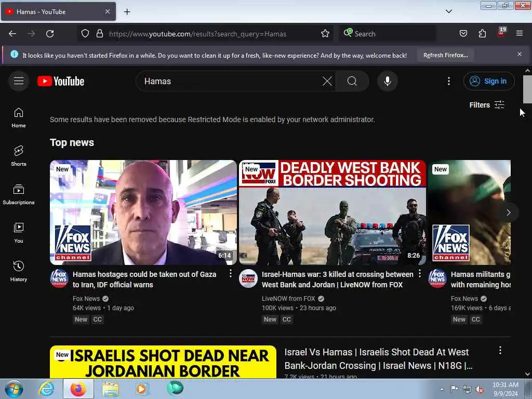Play Deadly West Bank Border Shooting thumbnail
Screen dimensions: 532x399
click(332, 212)
